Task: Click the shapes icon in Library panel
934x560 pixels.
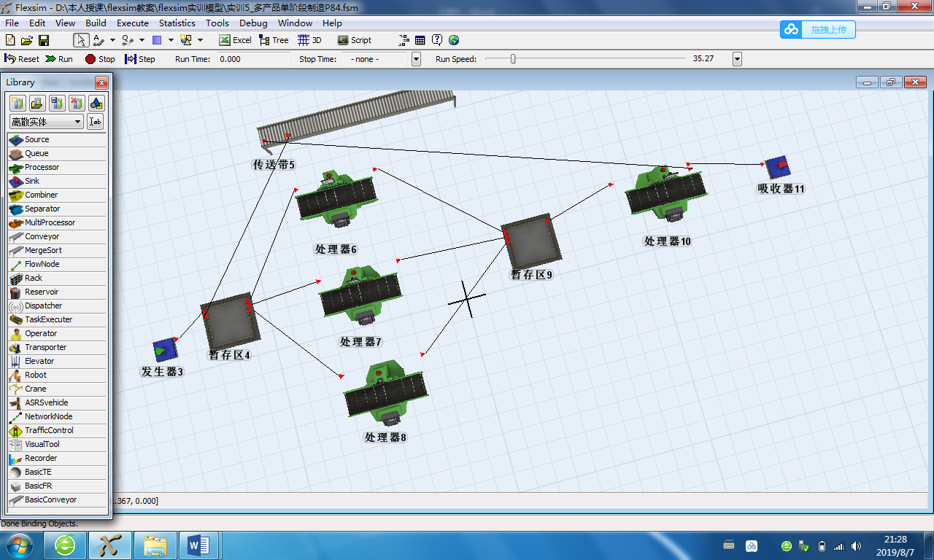Action: pos(96,104)
